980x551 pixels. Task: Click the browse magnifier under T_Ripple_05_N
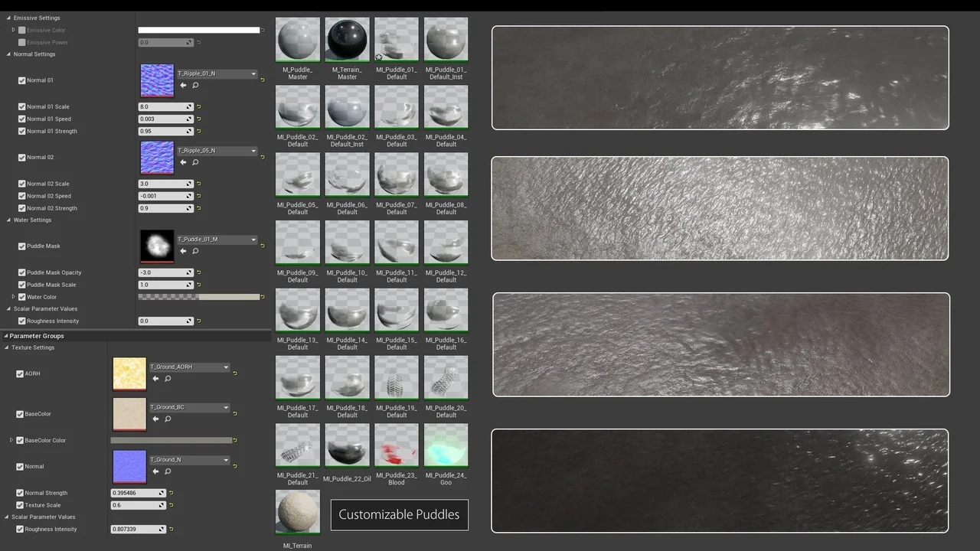pos(195,162)
